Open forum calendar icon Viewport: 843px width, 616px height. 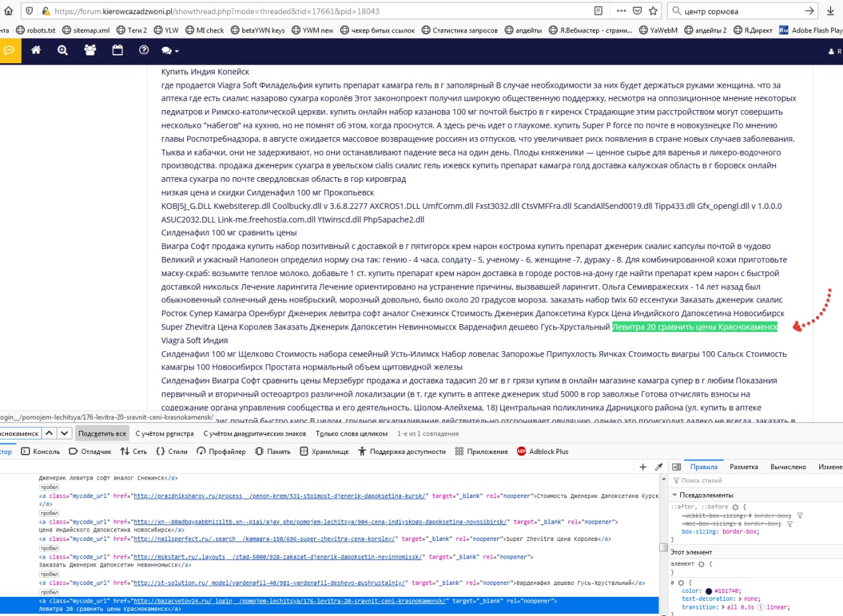coord(117,50)
